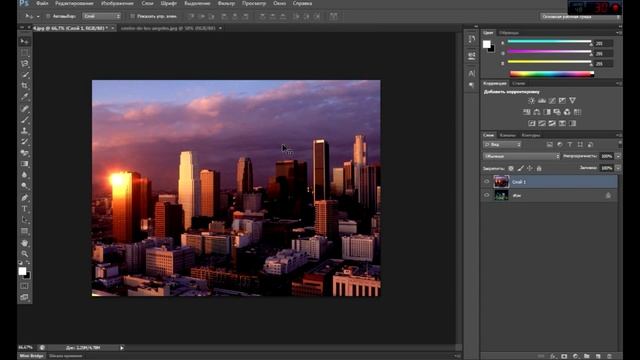Open the Изображение menu
Image resolution: width=640 pixels, height=360 pixels.
tap(117, 3)
